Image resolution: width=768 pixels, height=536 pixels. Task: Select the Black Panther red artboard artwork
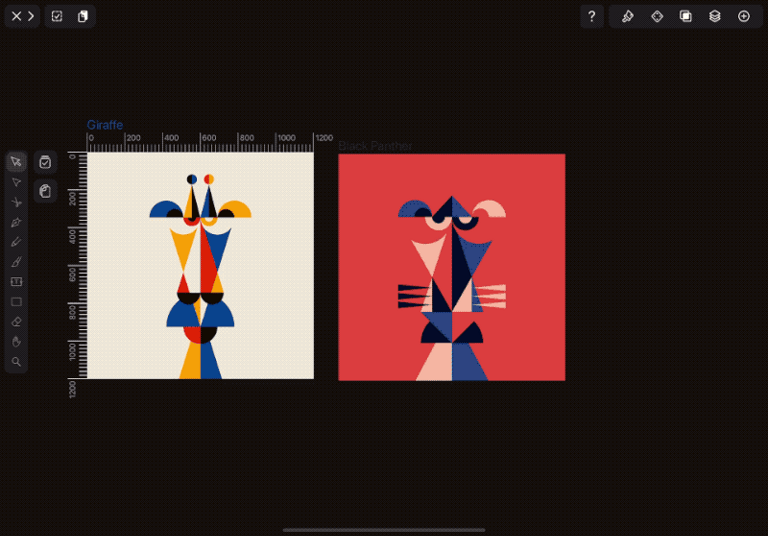click(x=452, y=267)
